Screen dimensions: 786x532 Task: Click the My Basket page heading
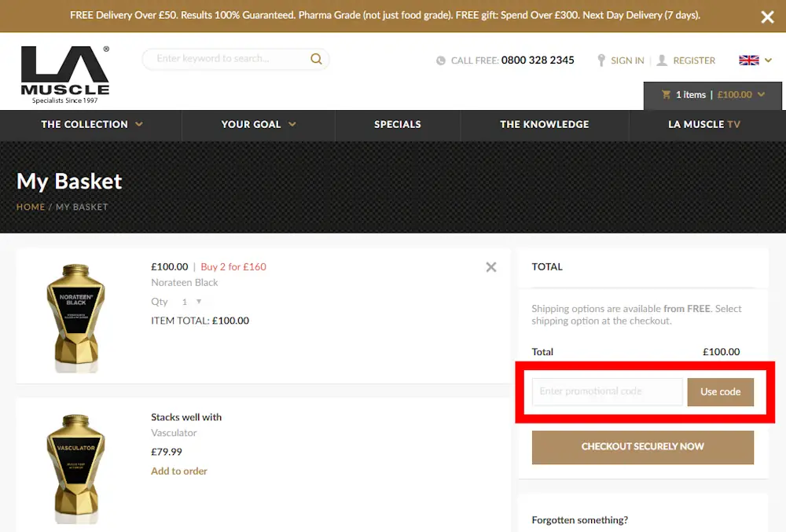(x=69, y=182)
